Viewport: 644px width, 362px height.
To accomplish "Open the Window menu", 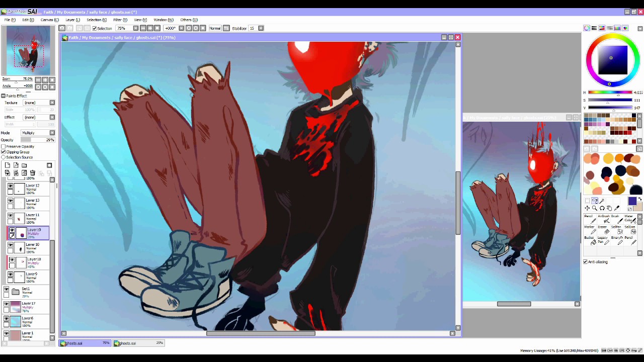I will (163, 20).
